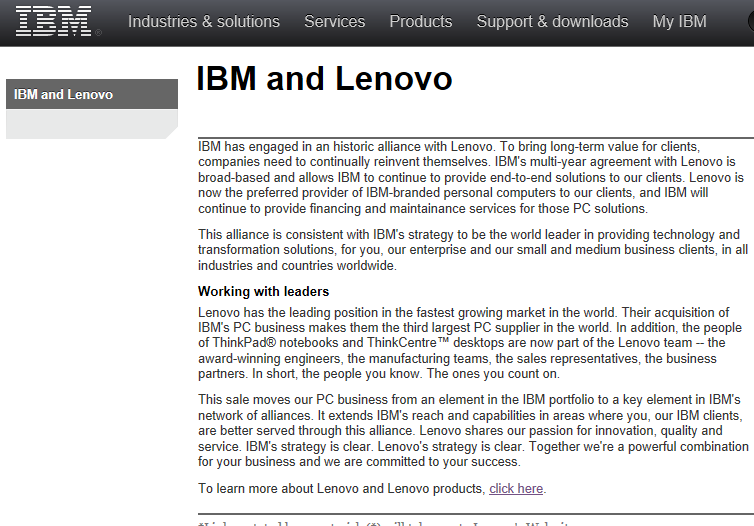Click paragraph starting 'IBM has engaged'
This screenshot has width=754, height=526.
click(473, 177)
